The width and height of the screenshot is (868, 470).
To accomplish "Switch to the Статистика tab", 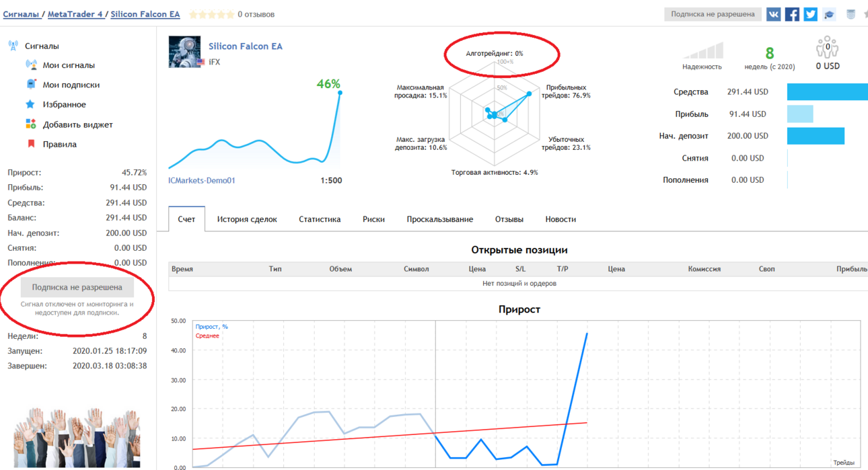I will 320,219.
